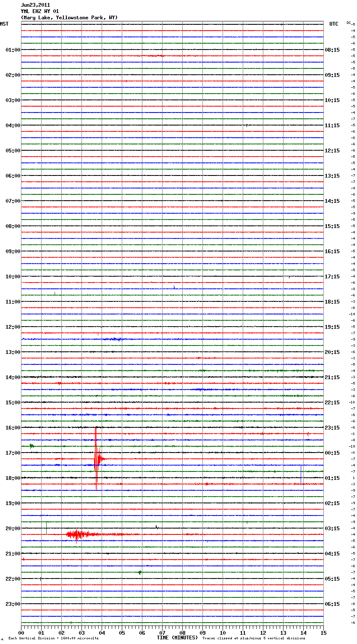Click the 08 minute mark on x-axis
The width and height of the screenshot is (357, 644).
[x=182, y=633]
